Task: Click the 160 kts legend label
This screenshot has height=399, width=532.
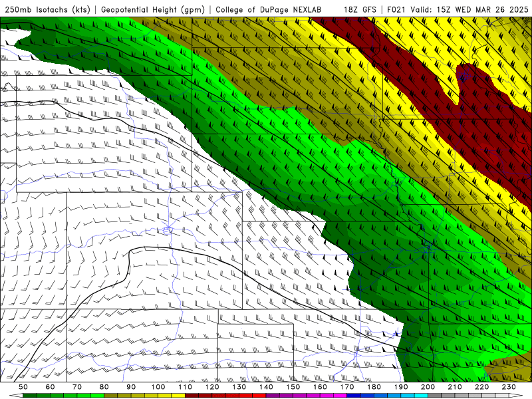Action: [320, 387]
